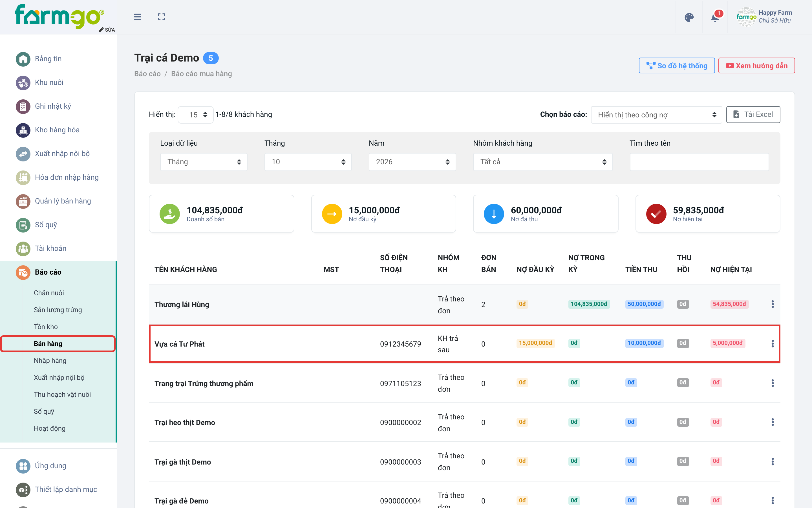Select Sản lượng trứng report
812x508 pixels.
(x=58, y=310)
